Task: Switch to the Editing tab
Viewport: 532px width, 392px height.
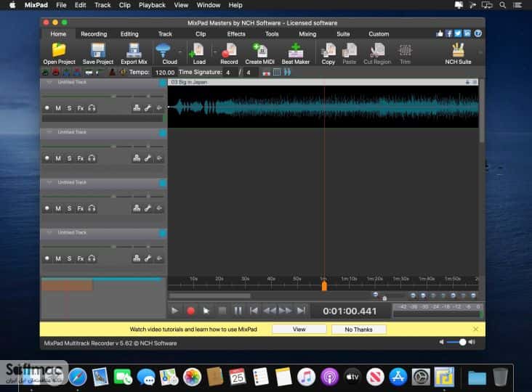Action: (129, 34)
